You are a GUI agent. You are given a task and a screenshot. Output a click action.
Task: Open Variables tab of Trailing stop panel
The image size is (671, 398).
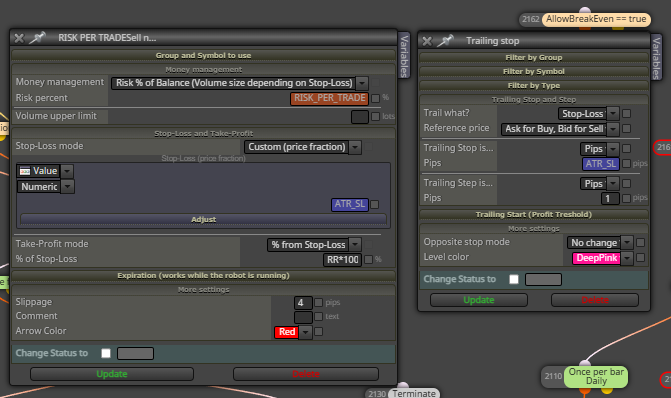point(656,58)
